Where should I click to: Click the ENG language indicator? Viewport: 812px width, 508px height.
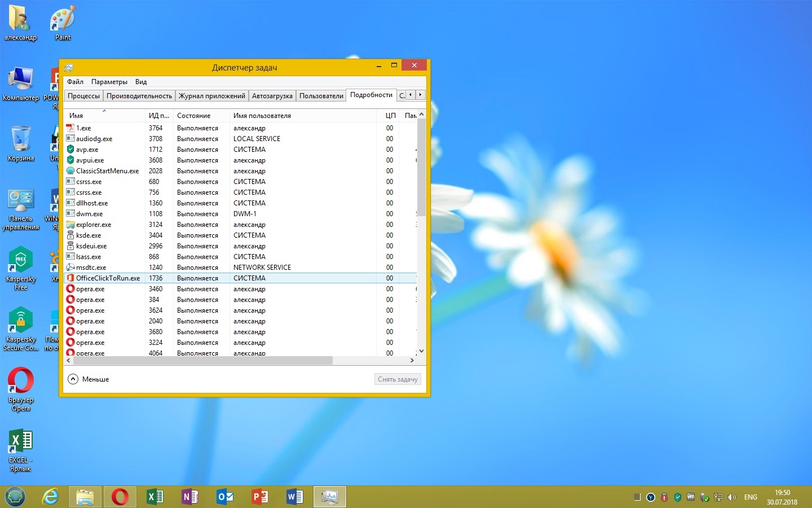tap(751, 497)
